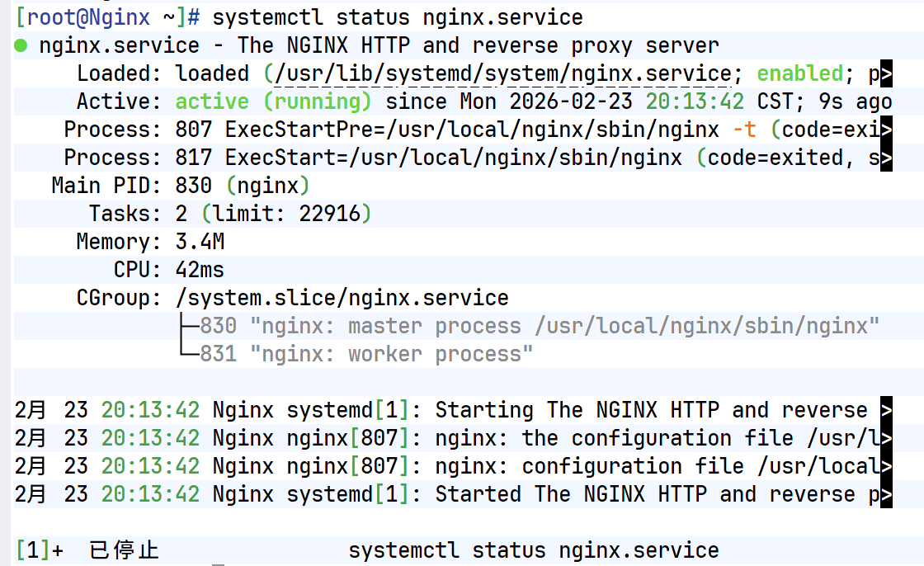This screenshot has height=566, width=924.
Task: Click the 'nginx.service - The NGINX HTTP' title line
Action: tap(379, 45)
